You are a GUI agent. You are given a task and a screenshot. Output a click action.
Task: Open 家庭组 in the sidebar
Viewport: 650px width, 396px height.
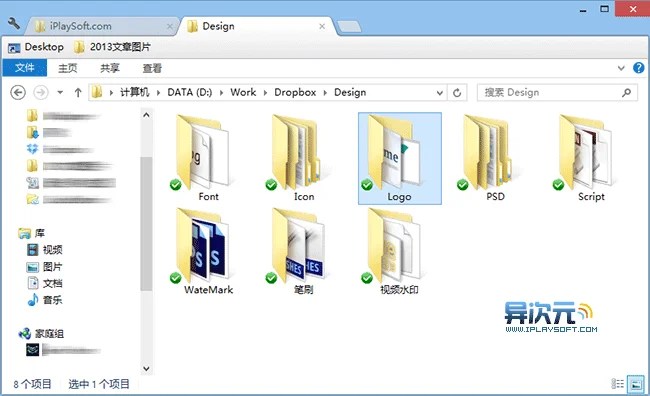point(41,333)
